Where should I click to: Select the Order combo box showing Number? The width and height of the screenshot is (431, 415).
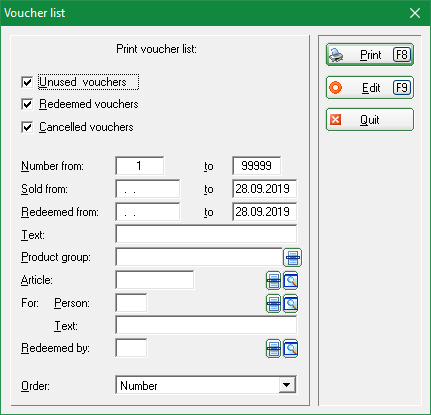coord(206,385)
